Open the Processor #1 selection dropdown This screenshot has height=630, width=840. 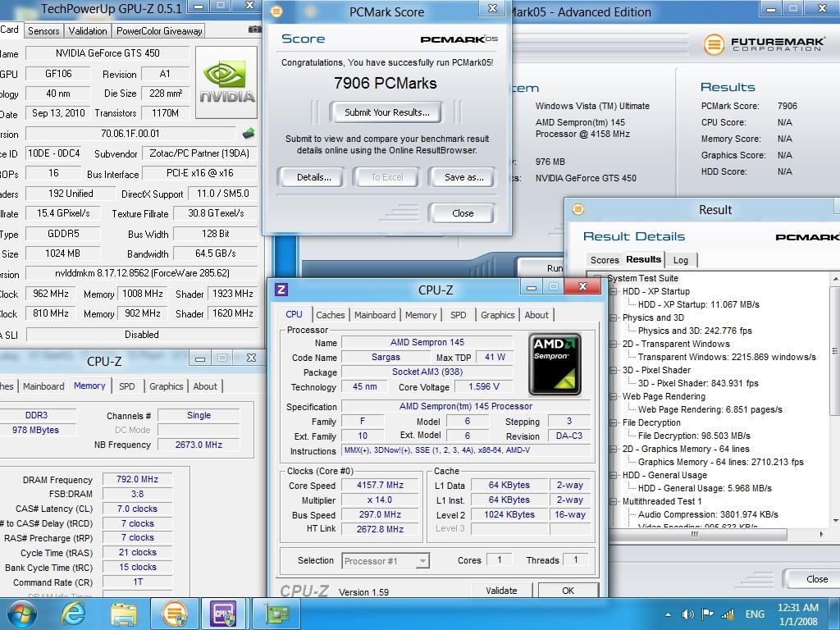tap(422, 561)
